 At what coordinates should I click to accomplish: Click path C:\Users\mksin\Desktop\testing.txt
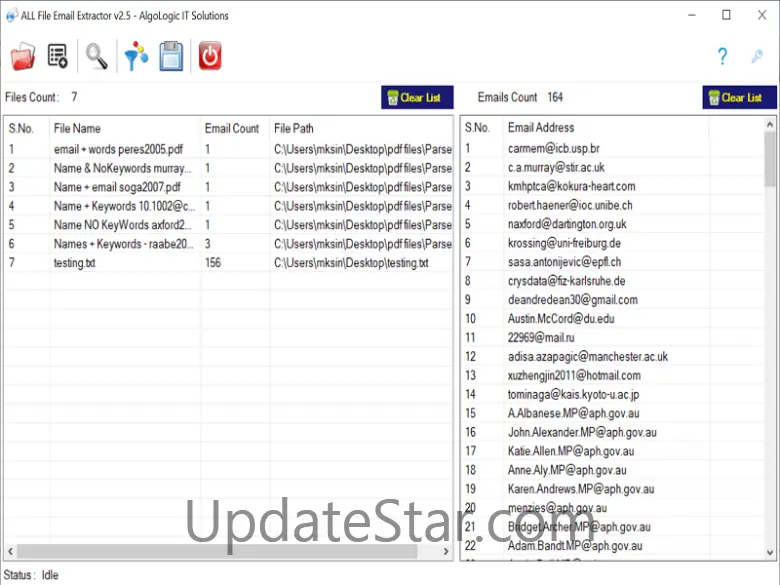(x=351, y=263)
